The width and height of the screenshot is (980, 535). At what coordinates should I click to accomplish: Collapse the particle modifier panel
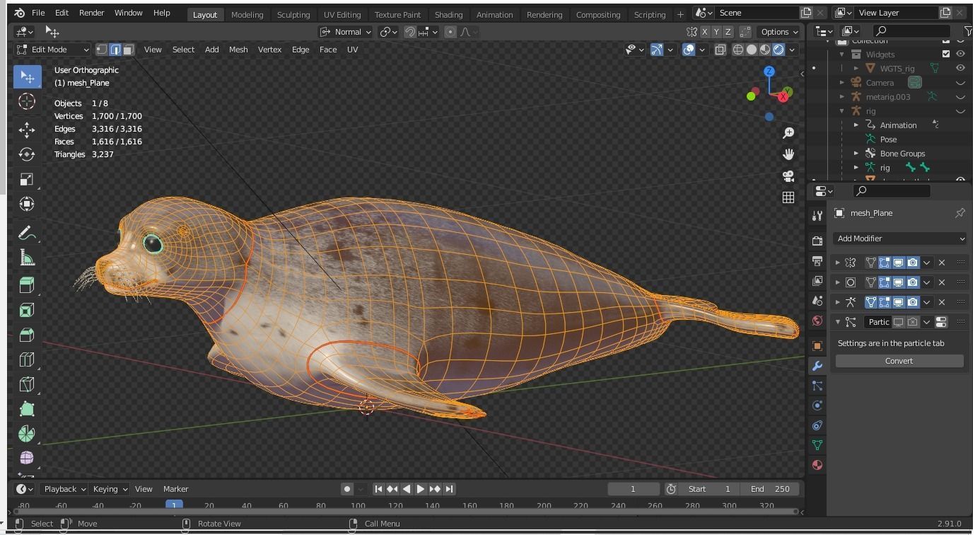[x=838, y=322]
